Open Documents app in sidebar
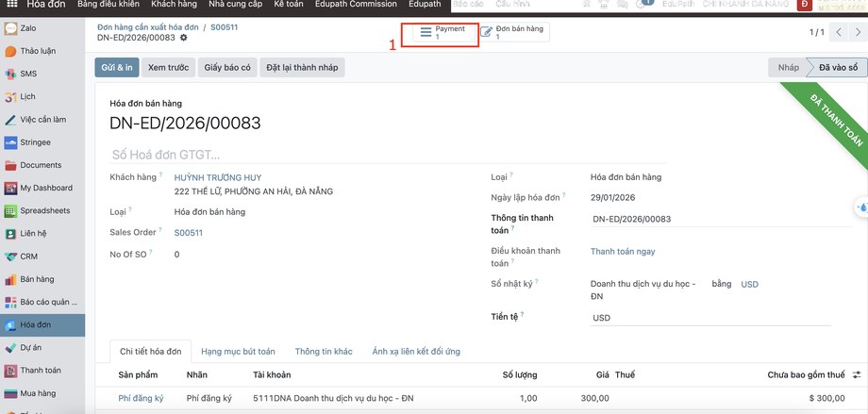The image size is (868, 414). [x=42, y=165]
